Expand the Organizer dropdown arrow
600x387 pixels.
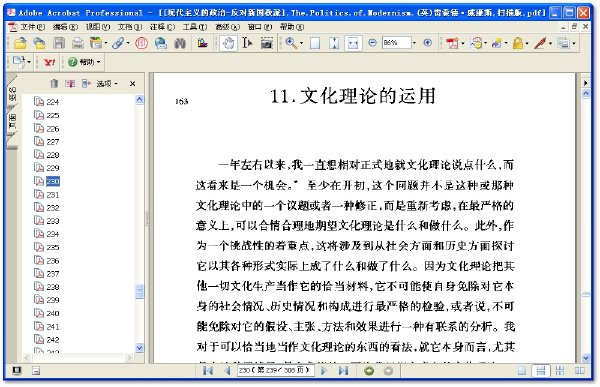point(106,43)
